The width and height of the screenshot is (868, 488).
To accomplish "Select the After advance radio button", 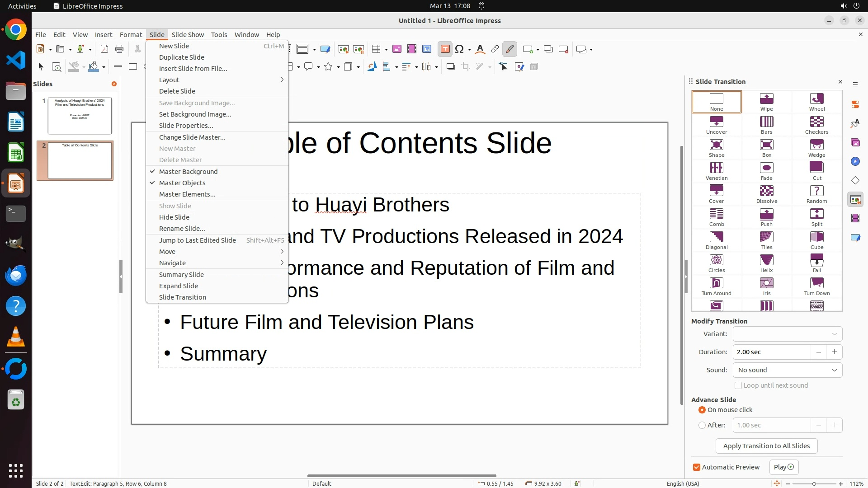I will (x=702, y=425).
